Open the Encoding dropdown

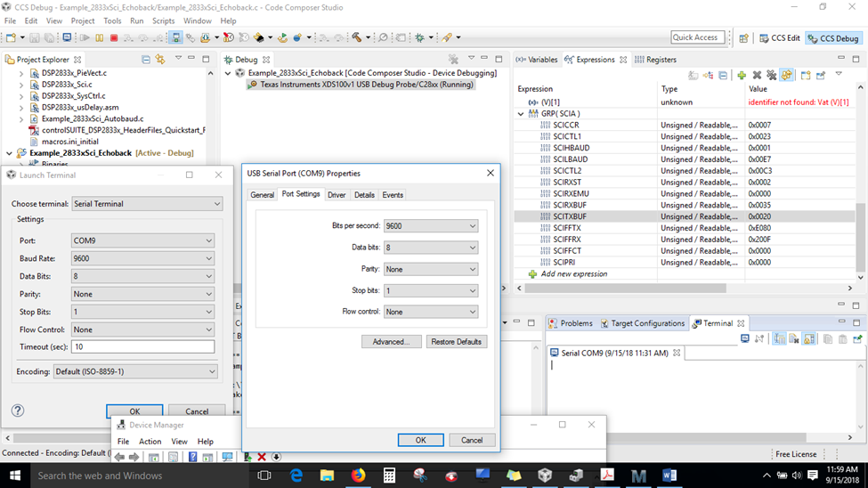point(135,371)
